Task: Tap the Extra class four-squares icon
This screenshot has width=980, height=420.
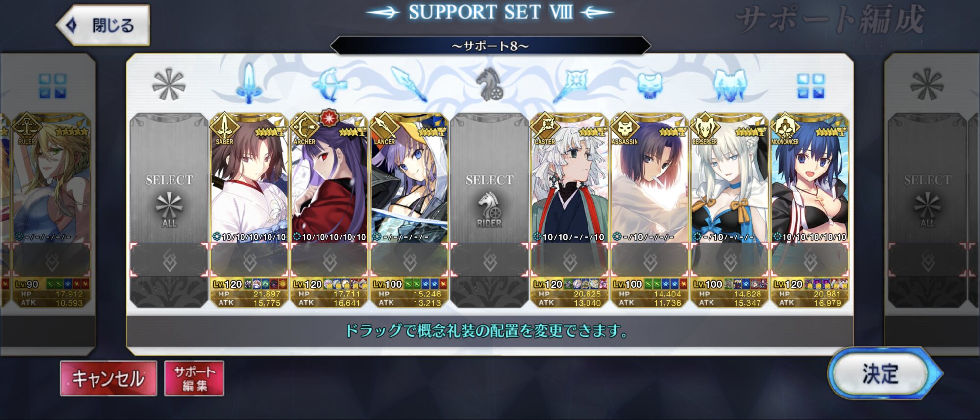Action: pyautogui.click(x=810, y=86)
